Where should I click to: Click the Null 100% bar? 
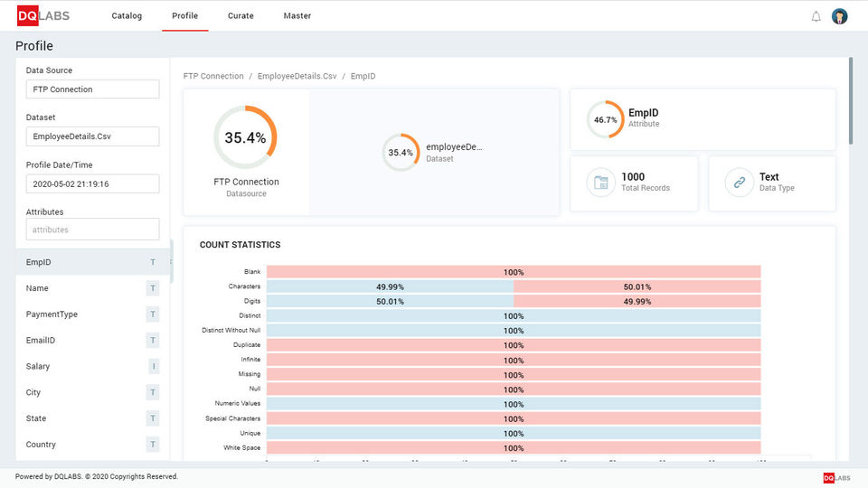[514, 389]
